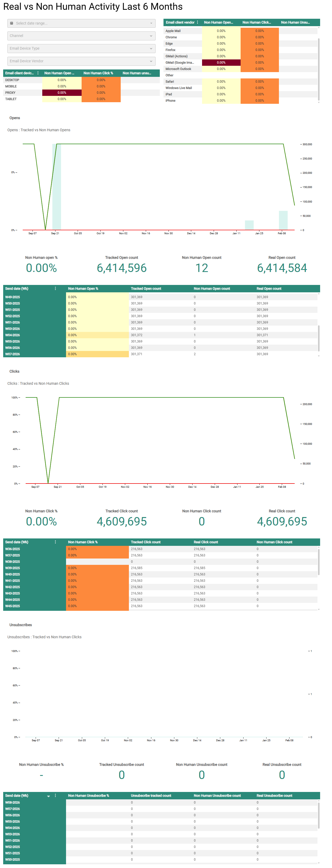Sort by Tracked Open count column header

pos(146,288)
